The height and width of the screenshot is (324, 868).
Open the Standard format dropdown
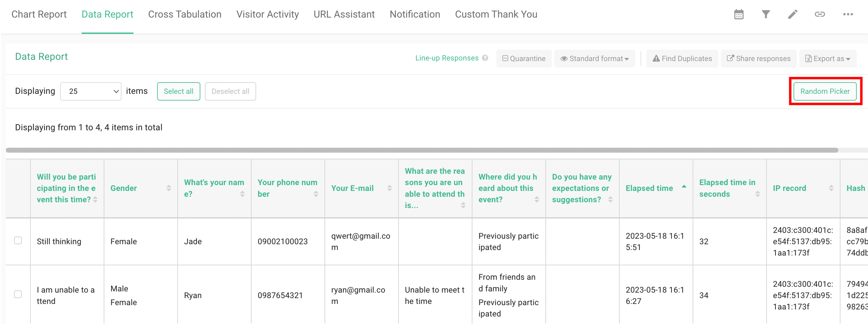click(x=595, y=58)
